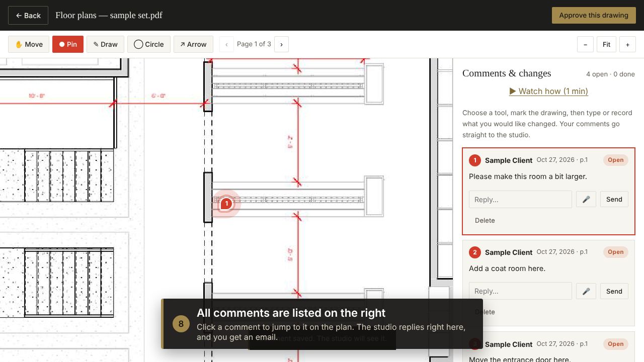644x362 pixels.
Task: Click Open status on comment 3
Action: (615, 344)
